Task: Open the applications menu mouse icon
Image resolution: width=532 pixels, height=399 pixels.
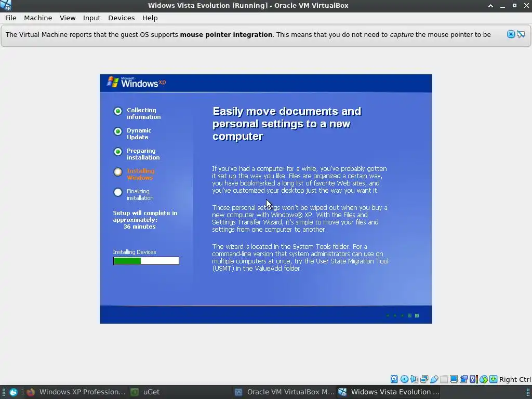Action: pos(13,392)
